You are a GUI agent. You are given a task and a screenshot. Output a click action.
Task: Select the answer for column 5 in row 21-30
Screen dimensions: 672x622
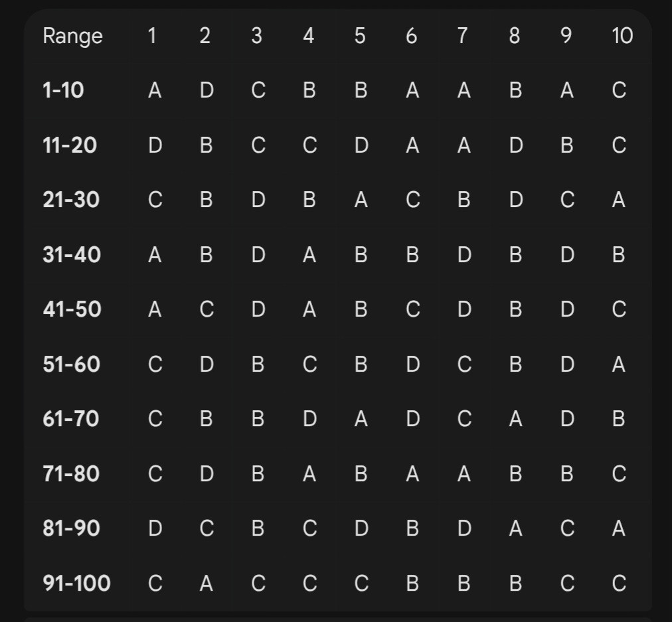pyautogui.click(x=361, y=200)
